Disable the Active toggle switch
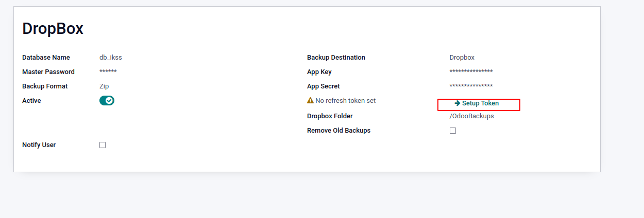644x218 pixels. click(x=107, y=101)
